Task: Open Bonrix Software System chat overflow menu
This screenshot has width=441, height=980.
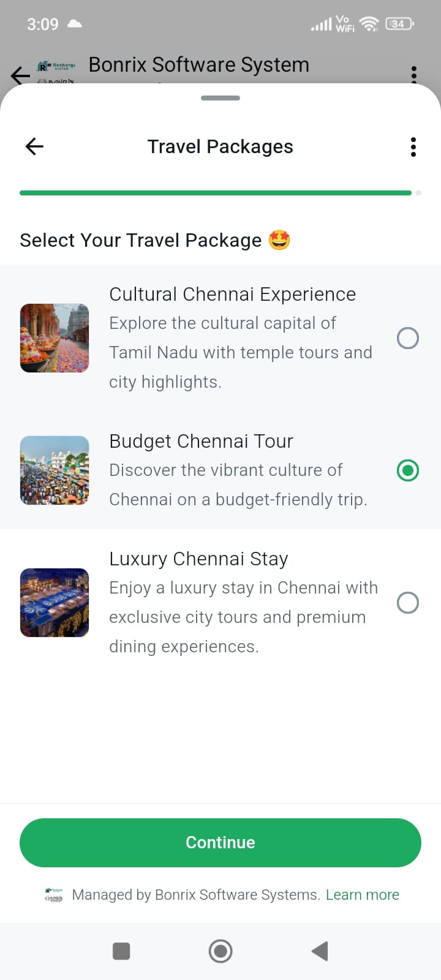Action: [414, 74]
